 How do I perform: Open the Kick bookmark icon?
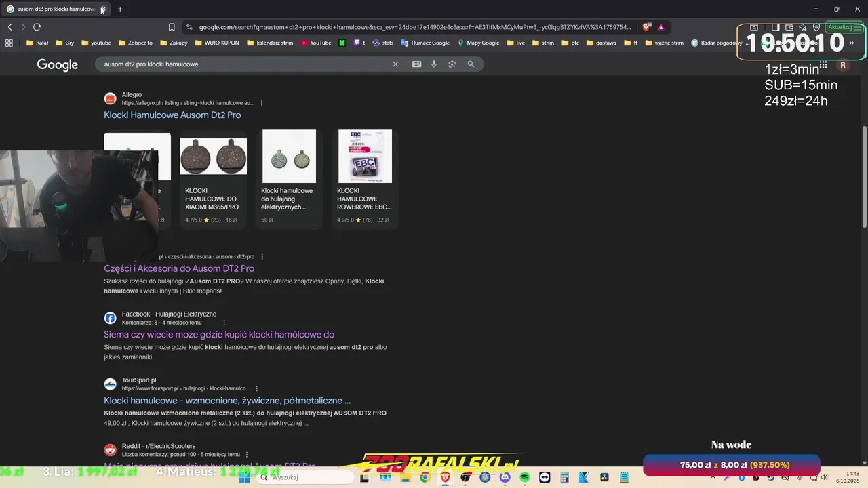click(x=342, y=43)
